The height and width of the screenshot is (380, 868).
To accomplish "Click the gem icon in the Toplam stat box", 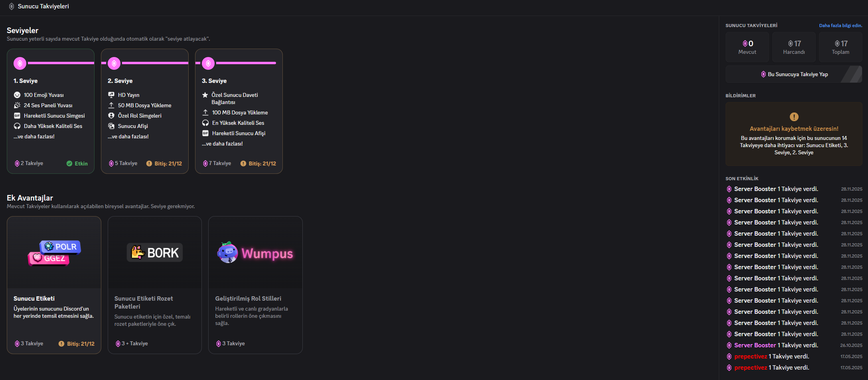I will (837, 43).
